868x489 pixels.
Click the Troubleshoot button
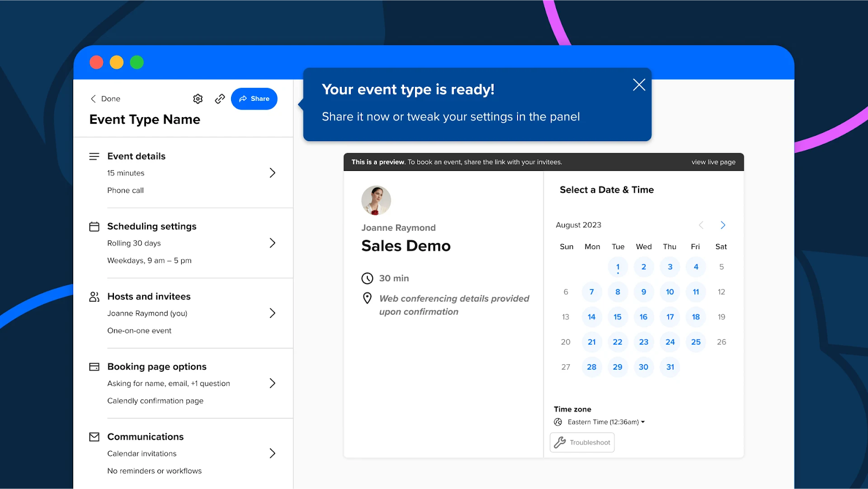(582, 442)
